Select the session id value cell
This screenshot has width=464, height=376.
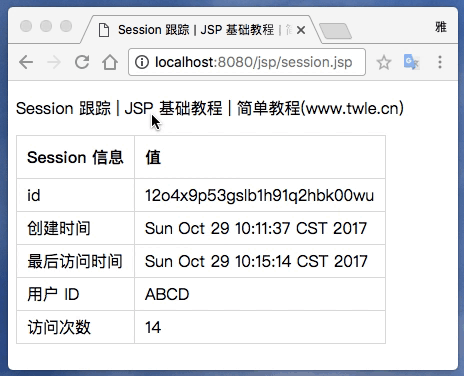[260, 195]
